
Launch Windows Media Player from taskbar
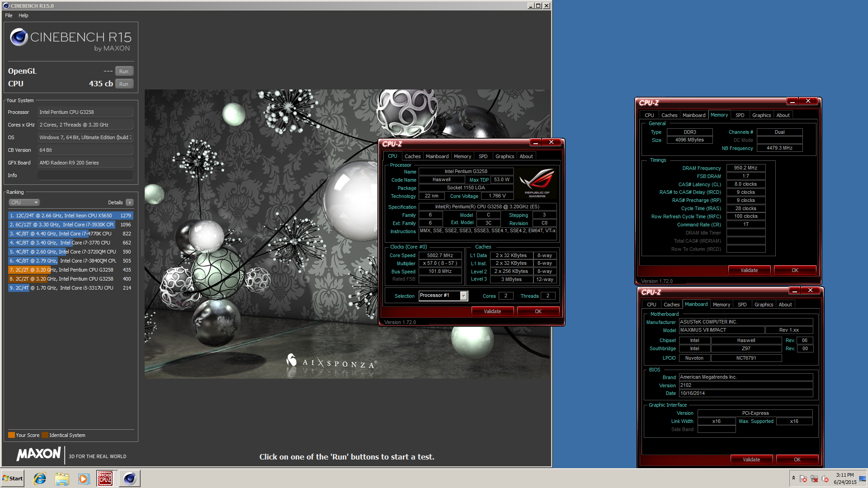click(x=84, y=479)
